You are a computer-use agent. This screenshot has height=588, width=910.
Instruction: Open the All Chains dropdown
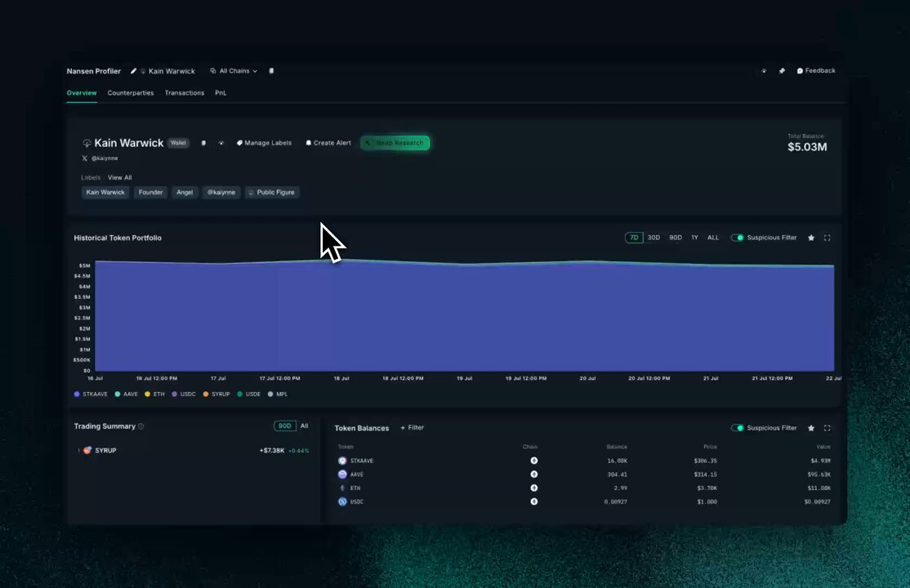[x=234, y=71]
